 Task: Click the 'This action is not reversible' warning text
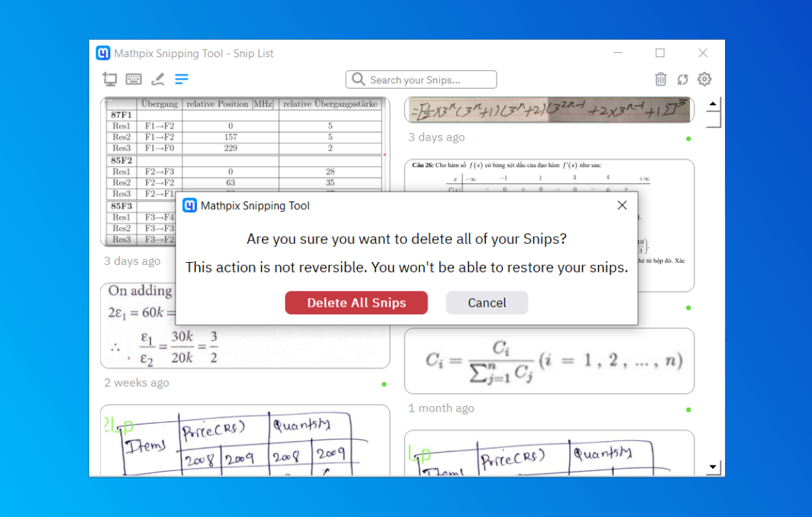pos(407,268)
